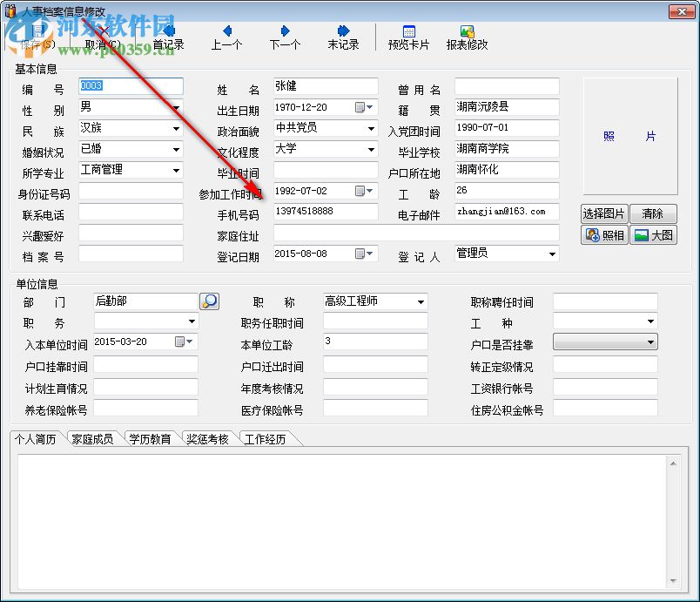Click the 电子邮件 email field
Viewport: 700px width, 602px height.
[507, 212]
